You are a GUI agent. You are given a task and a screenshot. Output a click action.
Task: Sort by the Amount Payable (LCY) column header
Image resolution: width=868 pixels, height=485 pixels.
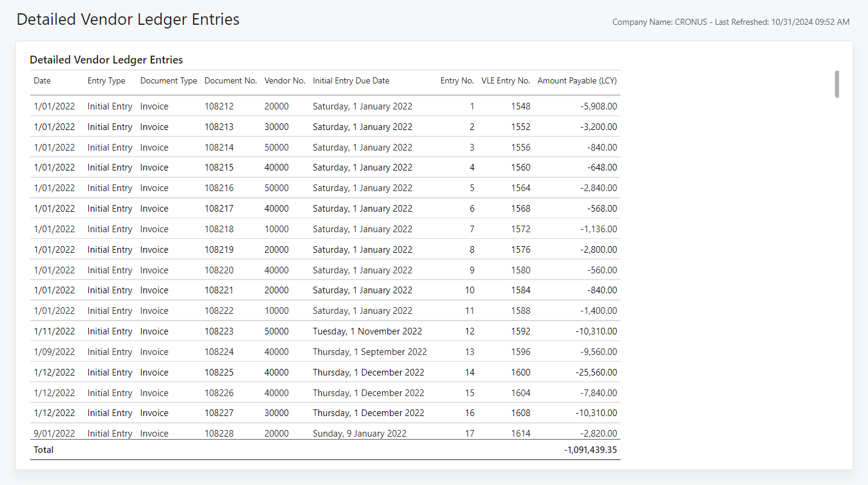[577, 80]
